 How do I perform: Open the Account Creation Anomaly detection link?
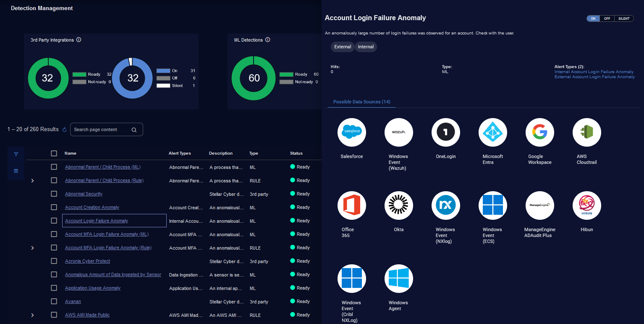pos(92,207)
